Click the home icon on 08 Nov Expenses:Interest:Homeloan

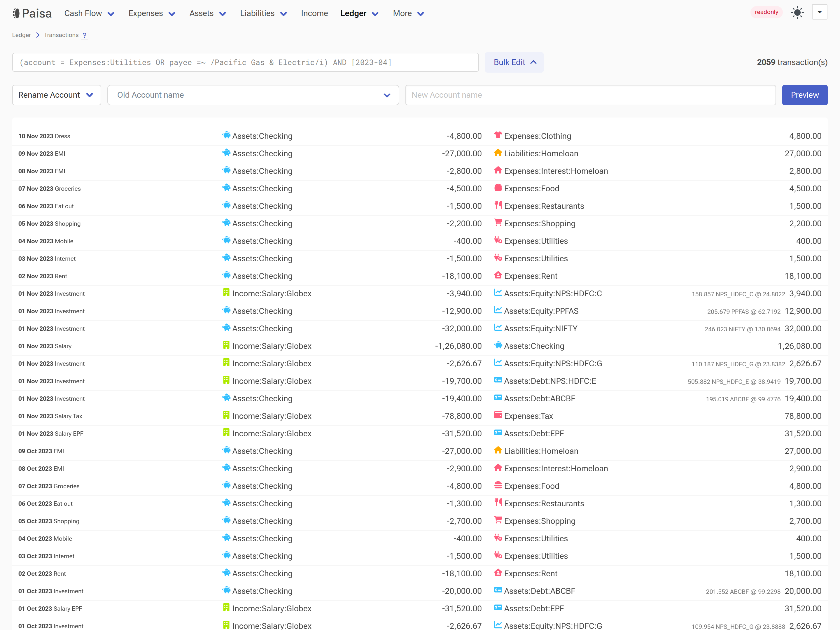(498, 170)
